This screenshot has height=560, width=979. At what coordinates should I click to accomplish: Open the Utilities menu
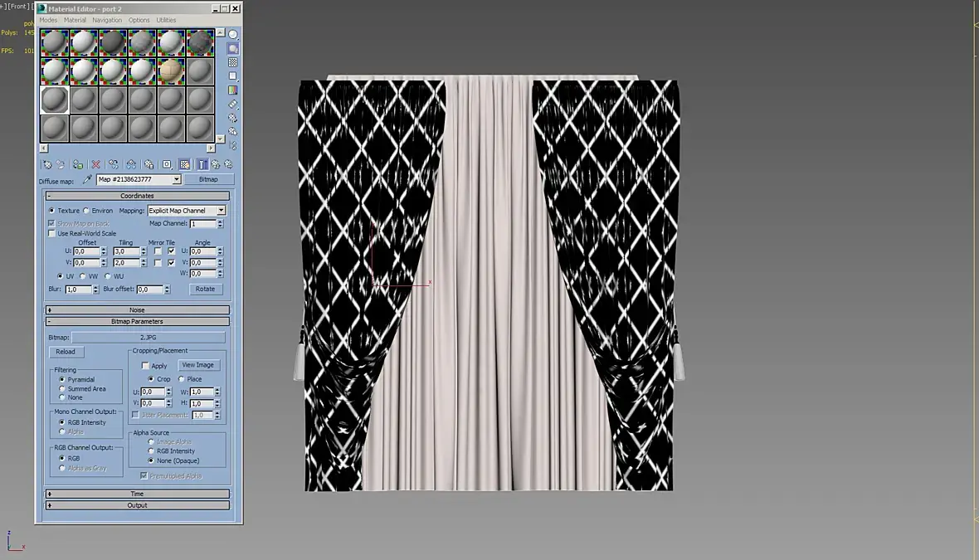pos(166,20)
